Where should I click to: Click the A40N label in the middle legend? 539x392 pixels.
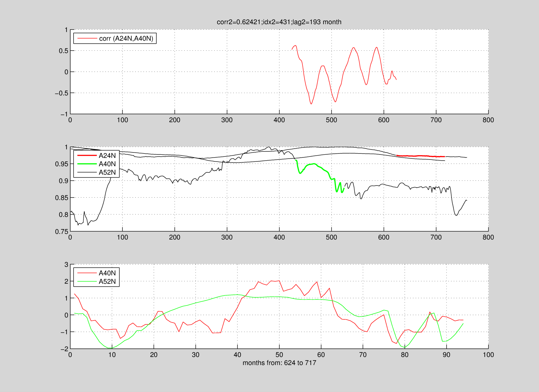point(107,164)
